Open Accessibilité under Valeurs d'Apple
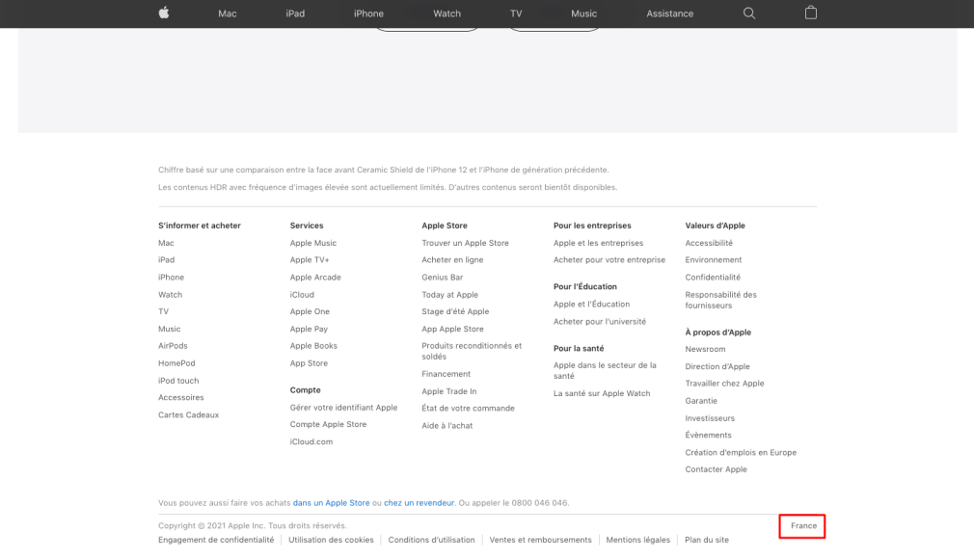 (x=709, y=243)
